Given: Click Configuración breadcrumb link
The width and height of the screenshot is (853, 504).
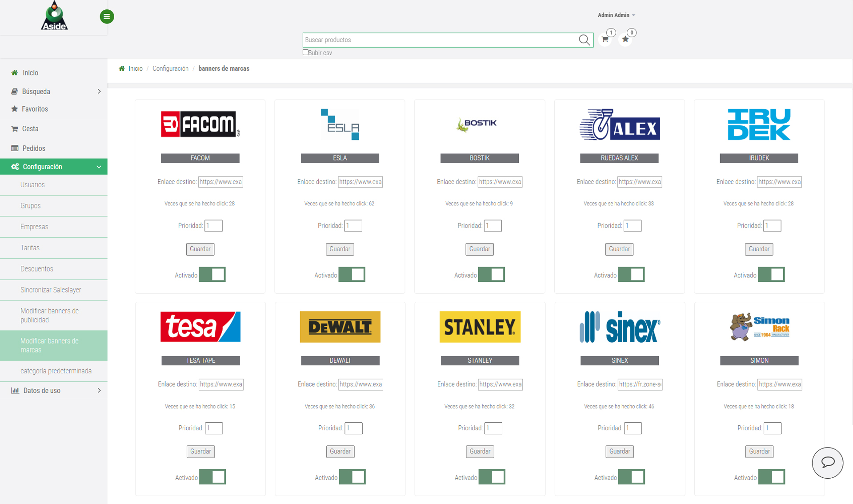Looking at the screenshot, I should tap(170, 68).
